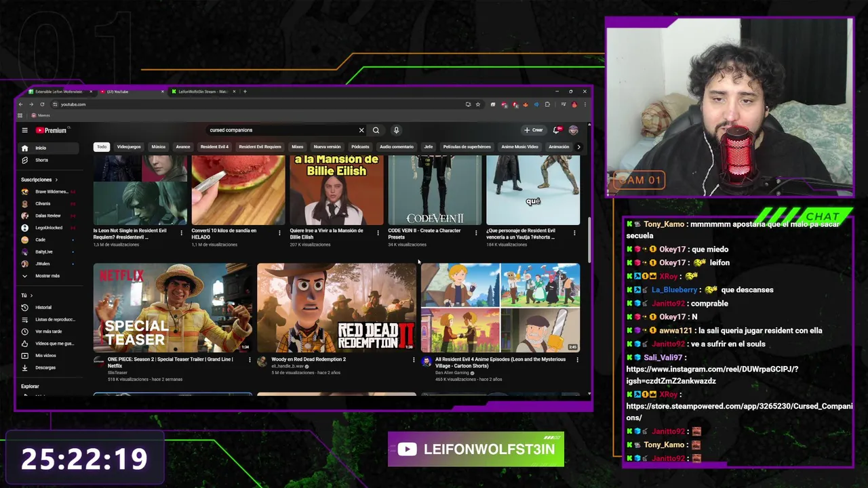Select the Resident Evil Requiem chip

pyautogui.click(x=260, y=146)
